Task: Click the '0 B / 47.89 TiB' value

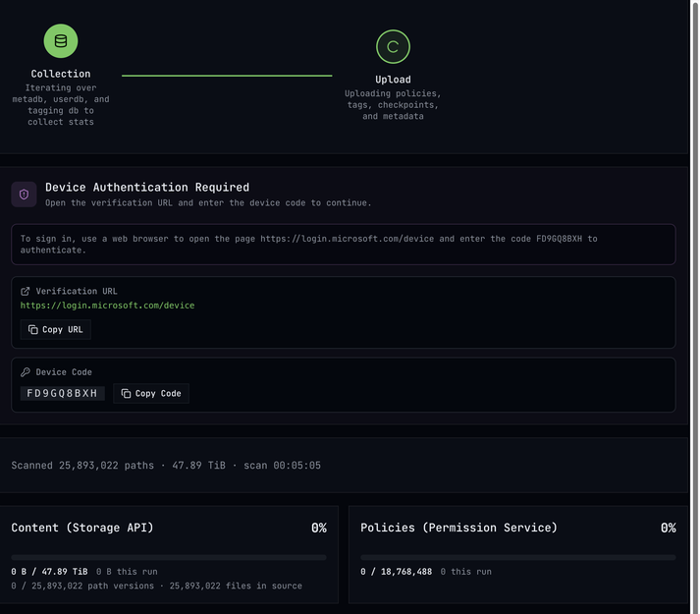Action: (49, 572)
